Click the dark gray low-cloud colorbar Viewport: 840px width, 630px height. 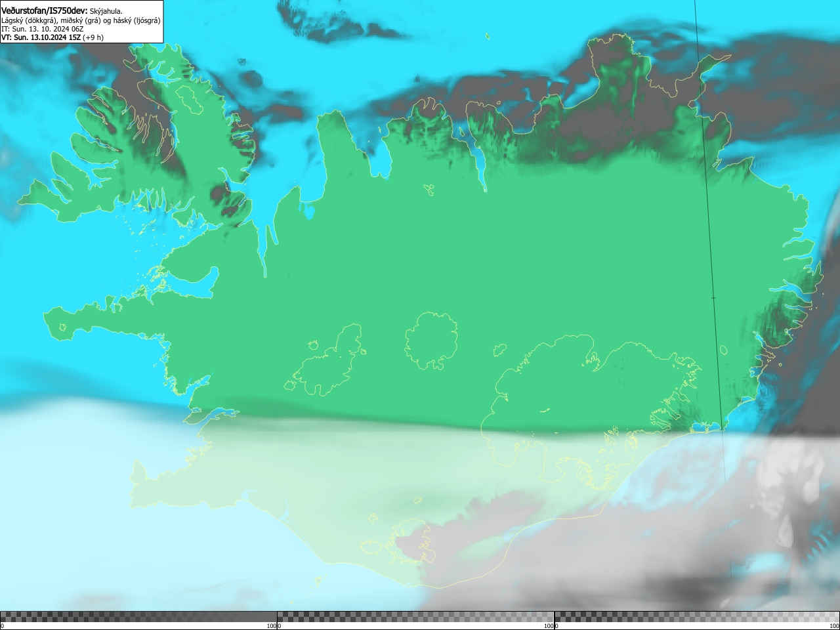(138, 617)
